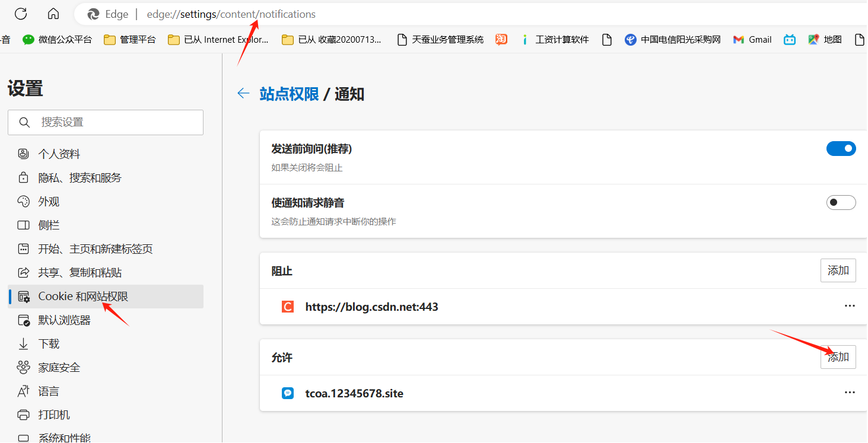Image resolution: width=868 pixels, height=443 pixels.
Task: Open the 地图 bookmark
Action: tap(825, 40)
